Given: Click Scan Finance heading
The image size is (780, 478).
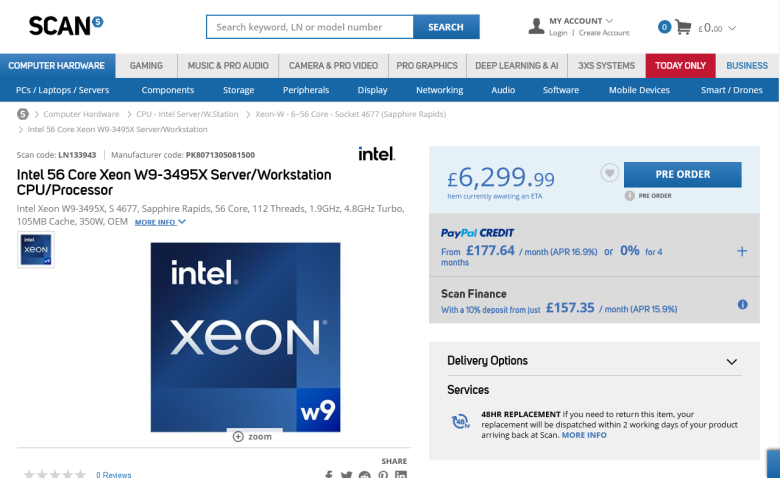Looking at the screenshot, I should pos(474,294).
